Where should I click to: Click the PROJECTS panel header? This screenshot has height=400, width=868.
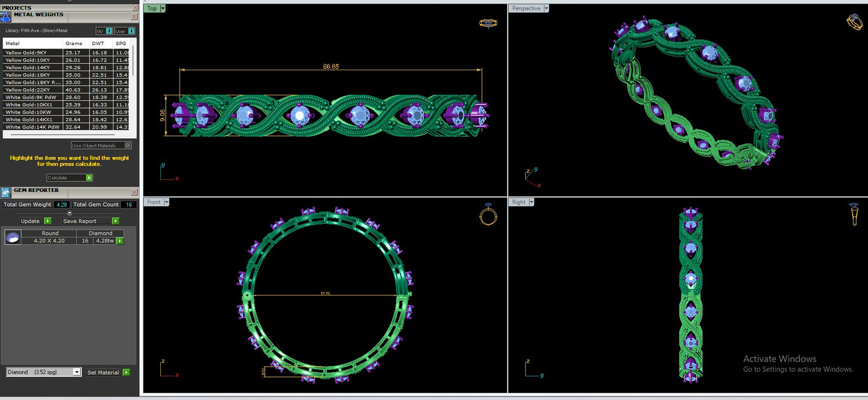pos(69,8)
